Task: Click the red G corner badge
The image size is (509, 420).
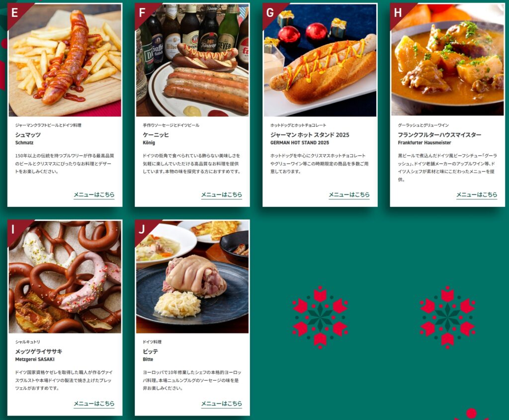Action: tap(271, 12)
